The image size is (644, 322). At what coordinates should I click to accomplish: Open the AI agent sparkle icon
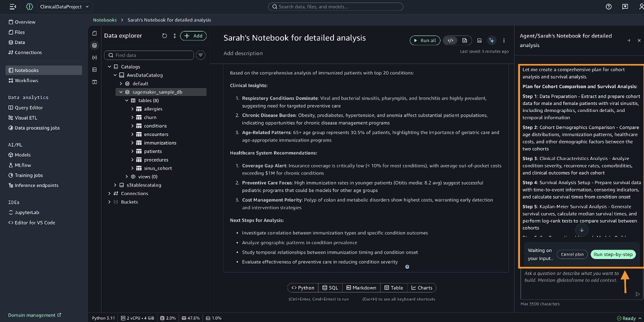[x=491, y=40]
